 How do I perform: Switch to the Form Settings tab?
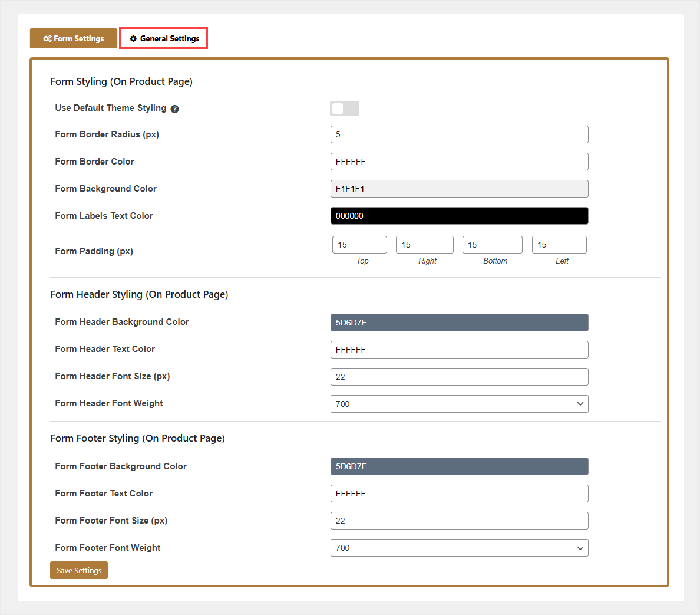(x=74, y=39)
